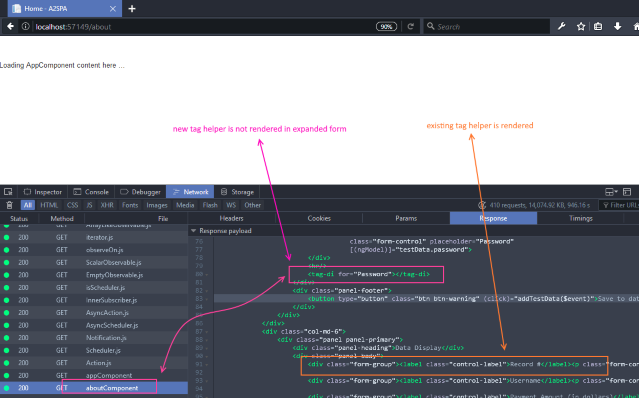Select the appComponent request row
This screenshot has height=398, width=639.
[94, 375]
